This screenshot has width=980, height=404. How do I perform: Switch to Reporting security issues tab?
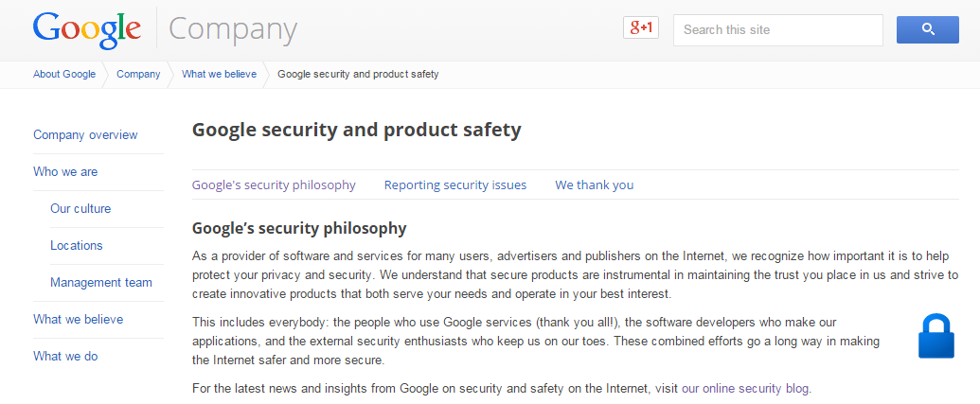tap(455, 184)
